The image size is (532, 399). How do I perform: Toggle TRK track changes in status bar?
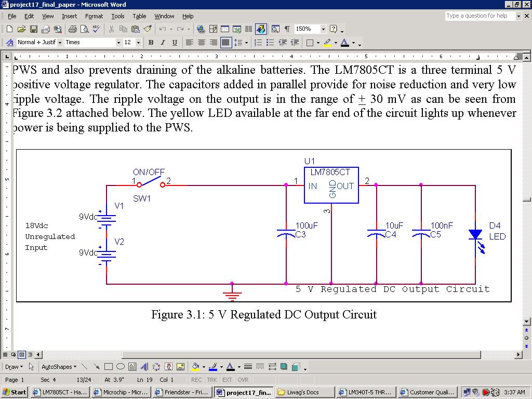212,380
